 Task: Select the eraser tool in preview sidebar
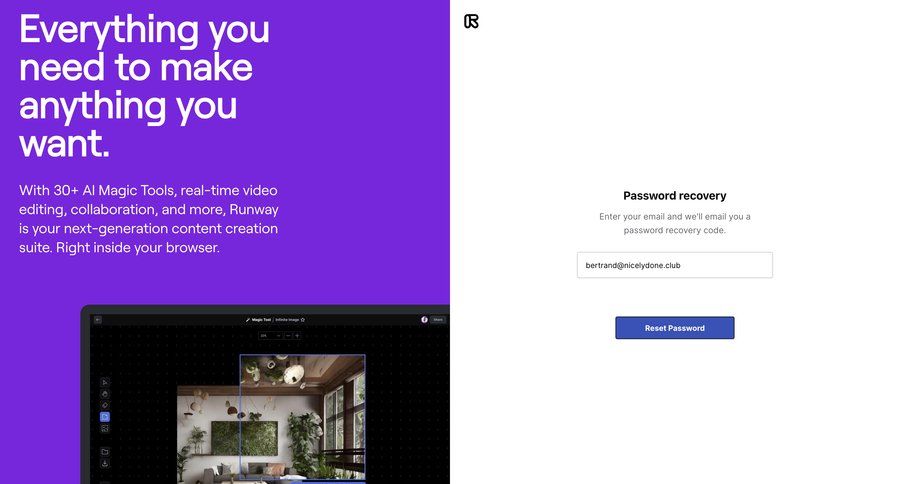pyautogui.click(x=105, y=405)
